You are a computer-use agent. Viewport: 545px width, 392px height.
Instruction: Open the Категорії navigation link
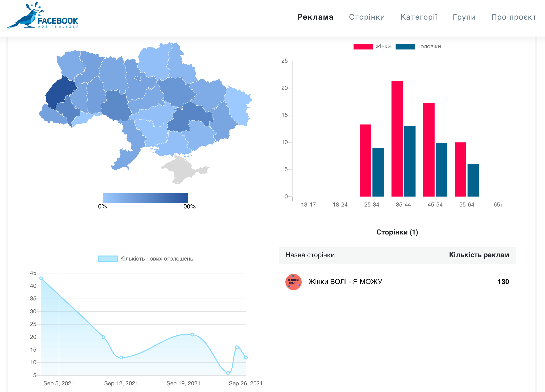419,17
